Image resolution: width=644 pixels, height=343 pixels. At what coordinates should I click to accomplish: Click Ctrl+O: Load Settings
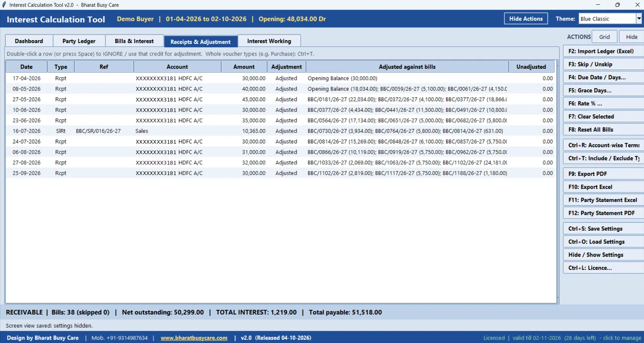point(603,242)
